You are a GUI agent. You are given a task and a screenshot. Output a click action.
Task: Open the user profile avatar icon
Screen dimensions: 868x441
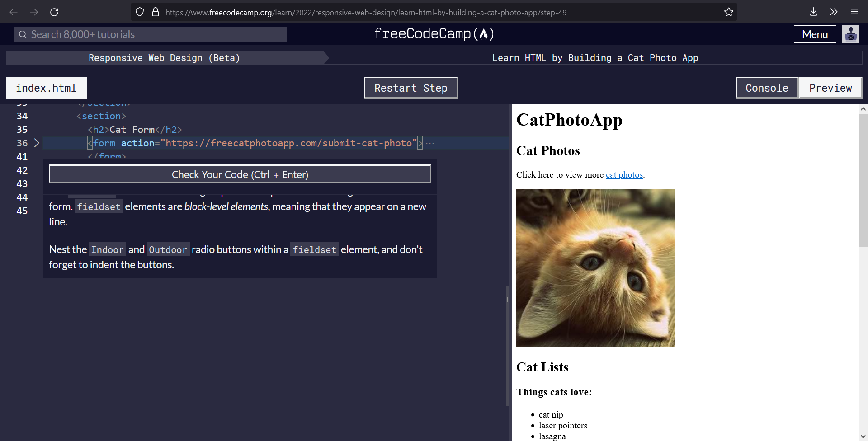coord(851,34)
